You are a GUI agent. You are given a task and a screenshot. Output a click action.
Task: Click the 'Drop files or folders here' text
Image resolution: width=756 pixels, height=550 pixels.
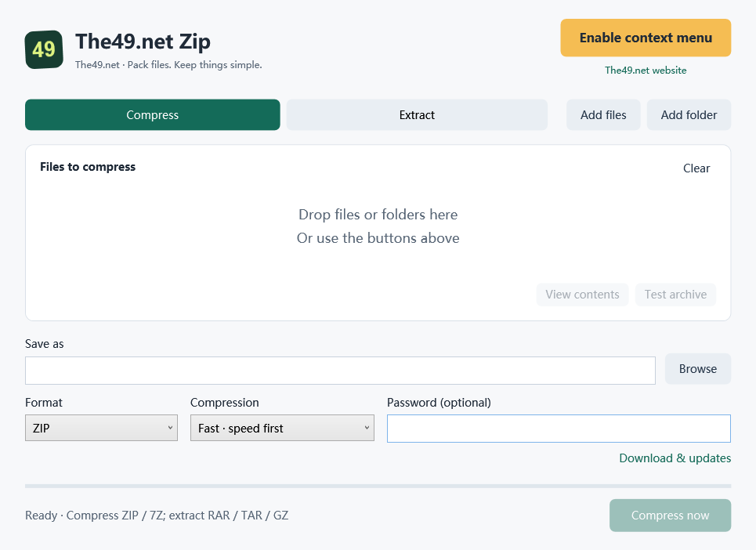(x=378, y=215)
